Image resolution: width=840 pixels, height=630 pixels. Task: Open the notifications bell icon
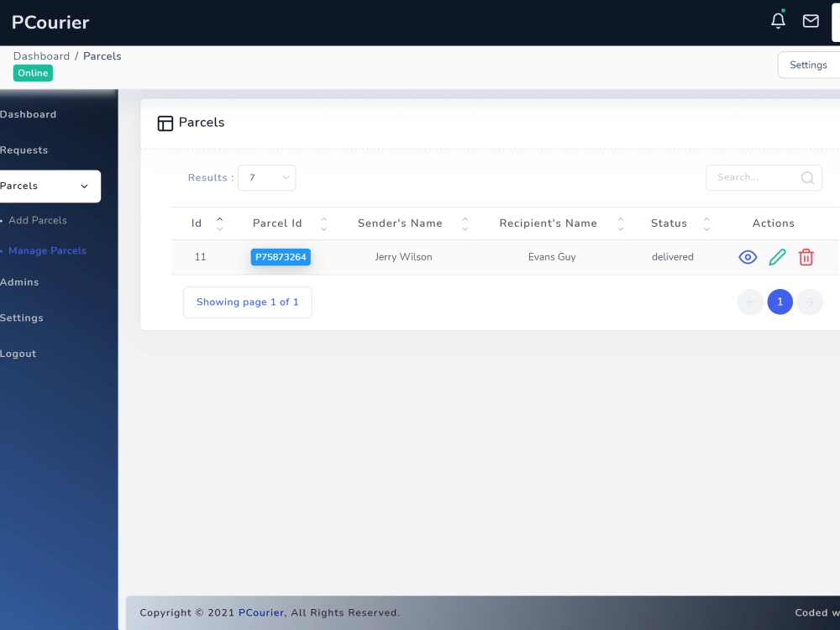tap(778, 20)
